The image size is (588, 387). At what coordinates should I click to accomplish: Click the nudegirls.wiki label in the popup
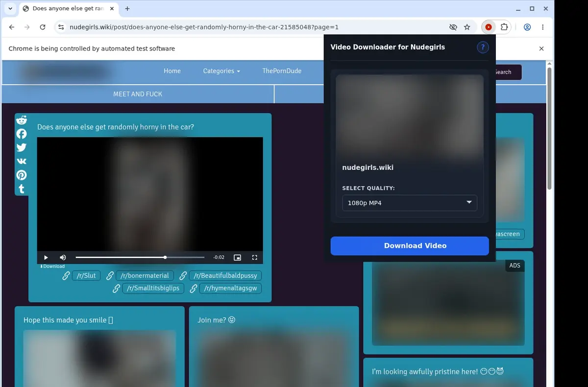click(367, 168)
